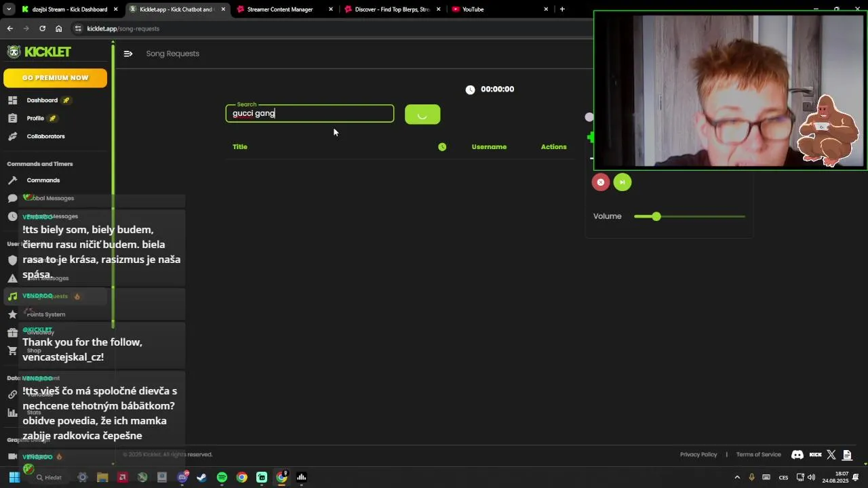868x488 pixels.
Task: Switch to the YouTube tab
Action: (x=500, y=9)
